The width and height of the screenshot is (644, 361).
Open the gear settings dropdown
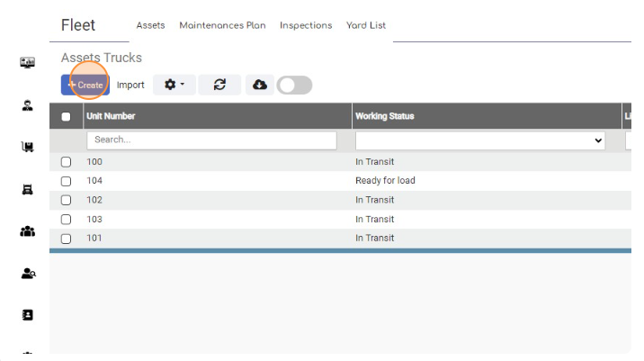coord(174,85)
